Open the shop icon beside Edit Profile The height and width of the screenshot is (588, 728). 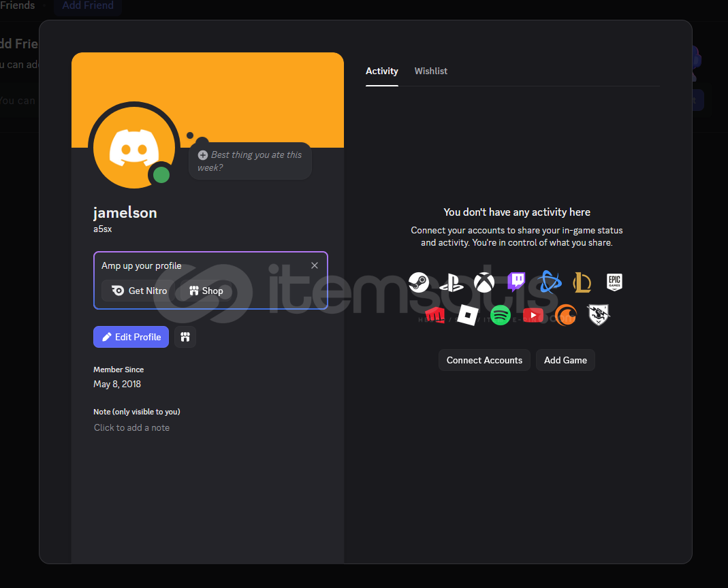(185, 337)
